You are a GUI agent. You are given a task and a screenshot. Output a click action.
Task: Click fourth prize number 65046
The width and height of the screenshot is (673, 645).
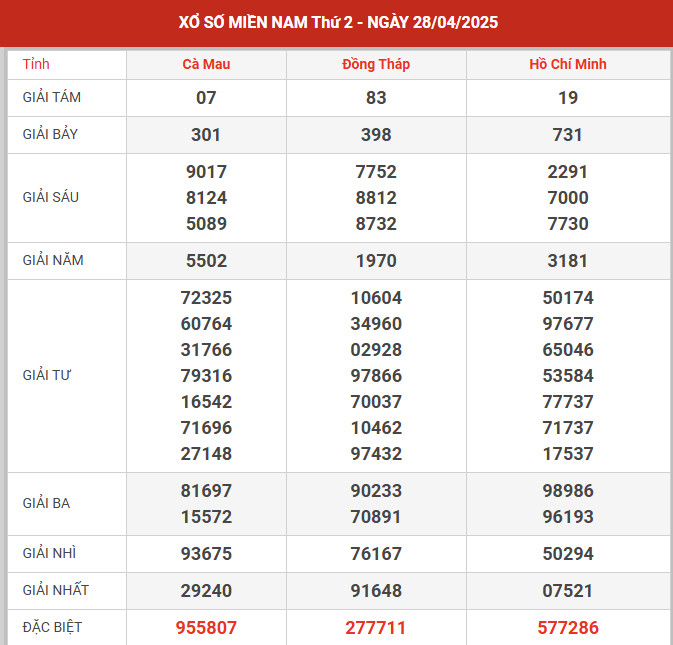(x=568, y=350)
